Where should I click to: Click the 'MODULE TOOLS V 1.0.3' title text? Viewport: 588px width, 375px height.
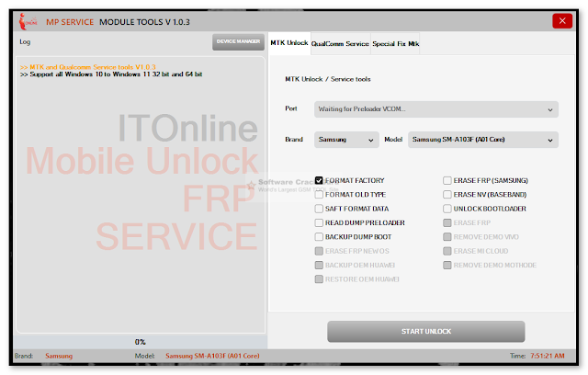144,22
